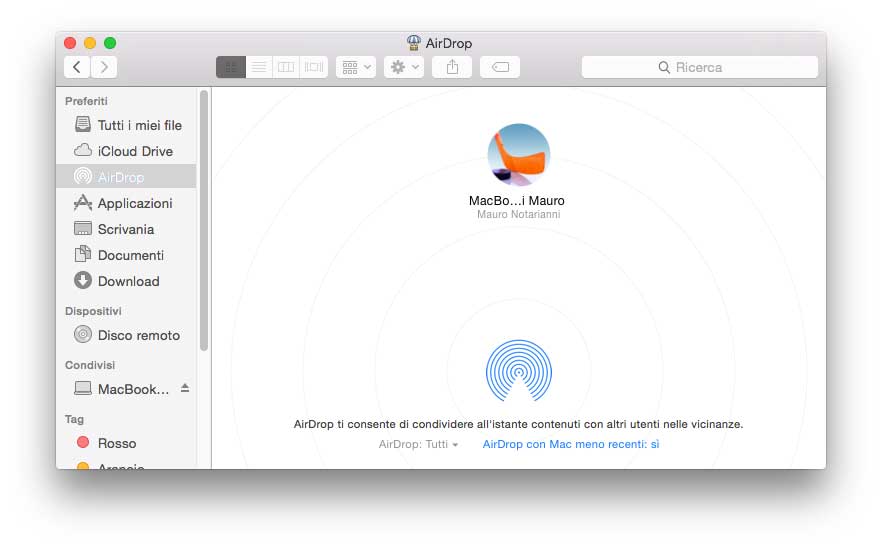Open the AirDrop: Tutti visibility dropdown
The image size is (882, 549).
pos(418,444)
